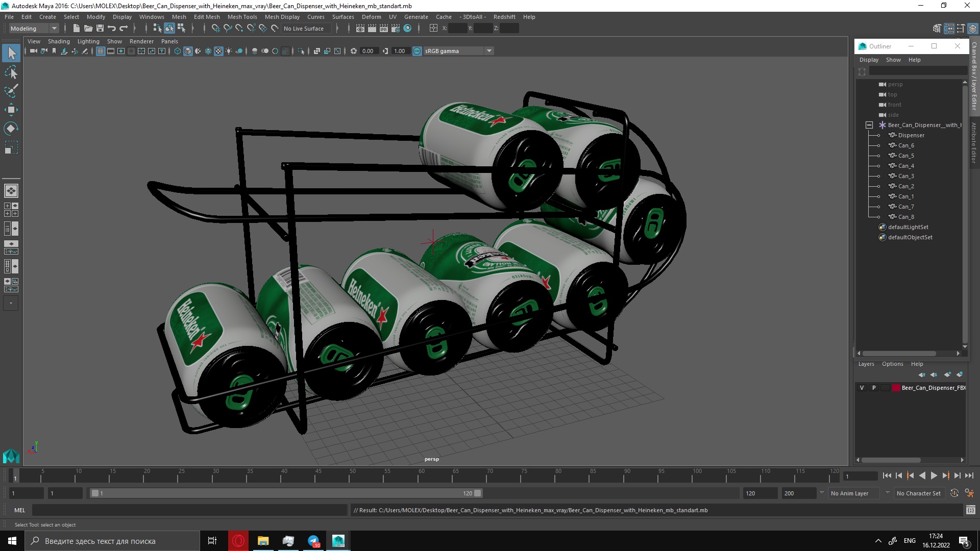Activate the Rotate tool
The width and height of the screenshot is (980, 551).
pyautogui.click(x=11, y=129)
